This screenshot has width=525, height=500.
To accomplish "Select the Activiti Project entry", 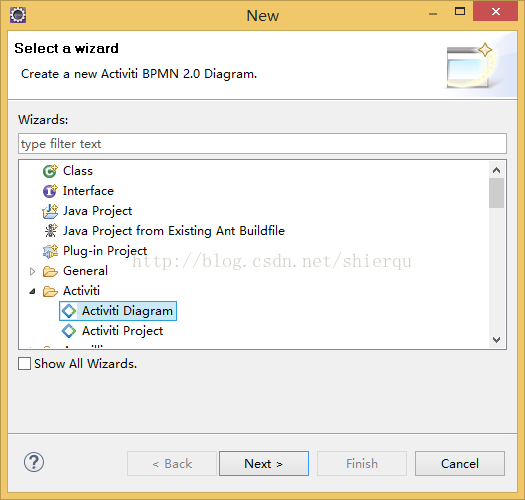I will tap(123, 331).
